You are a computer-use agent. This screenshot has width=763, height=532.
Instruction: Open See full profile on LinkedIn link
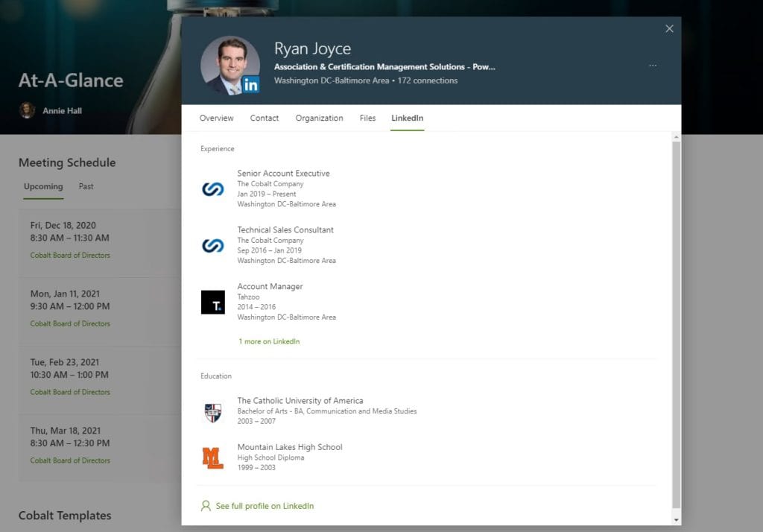(265, 506)
